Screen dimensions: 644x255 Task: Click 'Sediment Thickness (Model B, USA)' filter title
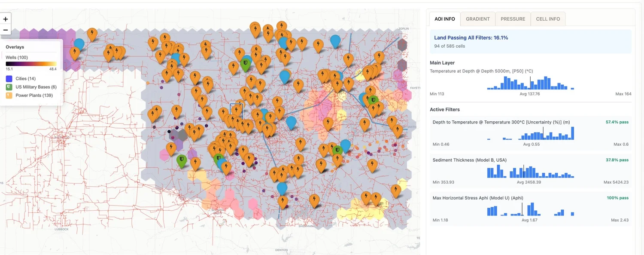[x=470, y=160]
